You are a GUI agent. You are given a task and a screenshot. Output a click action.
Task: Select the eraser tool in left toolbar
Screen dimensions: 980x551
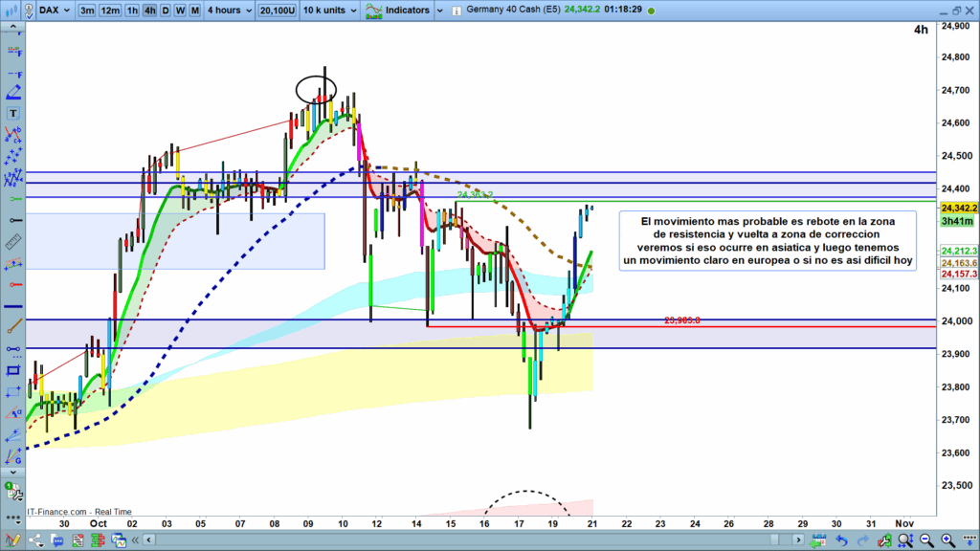click(x=13, y=93)
